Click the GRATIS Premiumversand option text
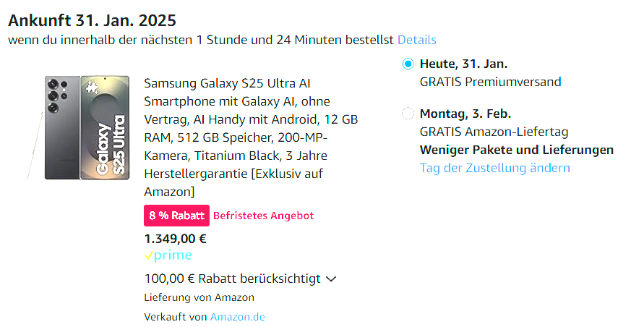 click(490, 82)
